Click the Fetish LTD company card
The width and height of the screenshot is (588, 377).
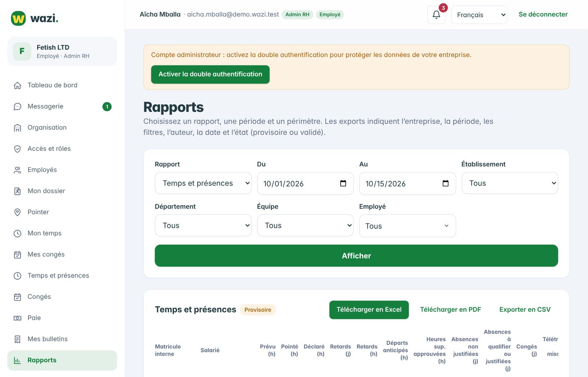62,51
